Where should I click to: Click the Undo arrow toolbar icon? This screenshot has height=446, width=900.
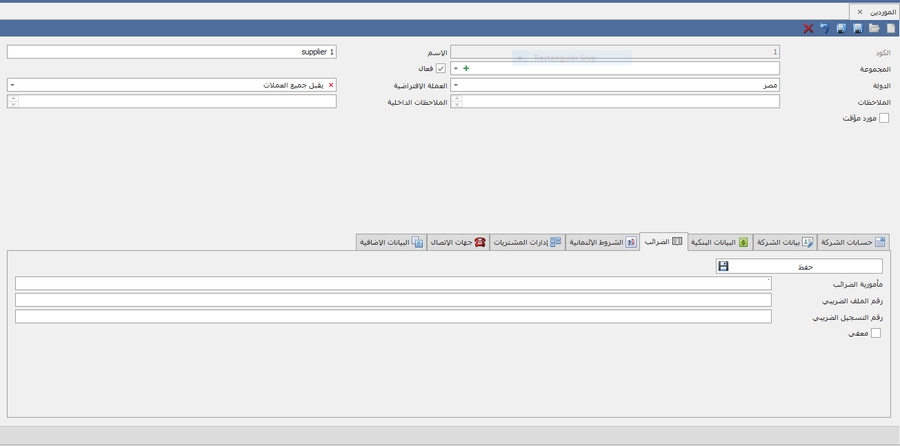(x=825, y=29)
